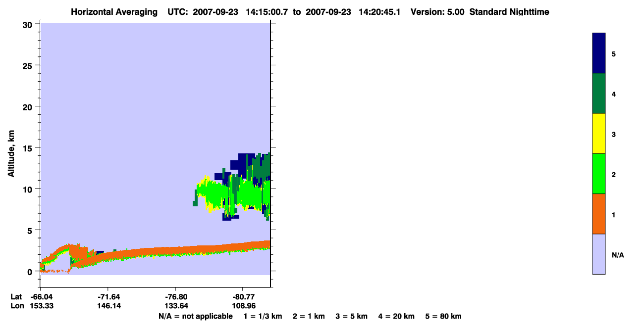Click legend text 'N/A = not applicable'
This screenshot has height=330, width=644.
point(195,316)
